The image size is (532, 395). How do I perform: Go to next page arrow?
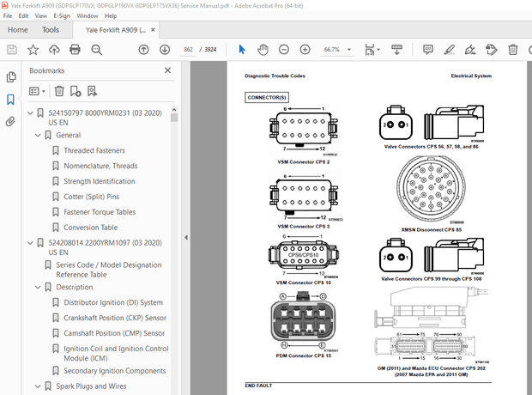(165, 50)
